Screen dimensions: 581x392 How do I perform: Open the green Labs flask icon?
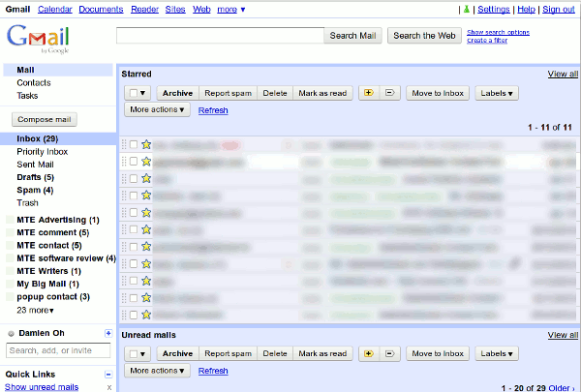[x=466, y=10]
